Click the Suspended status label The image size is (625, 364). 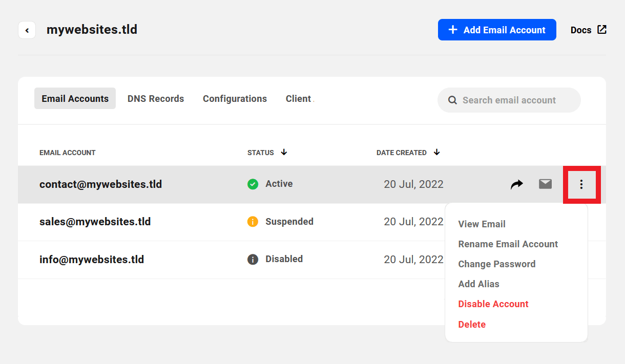pyautogui.click(x=289, y=222)
